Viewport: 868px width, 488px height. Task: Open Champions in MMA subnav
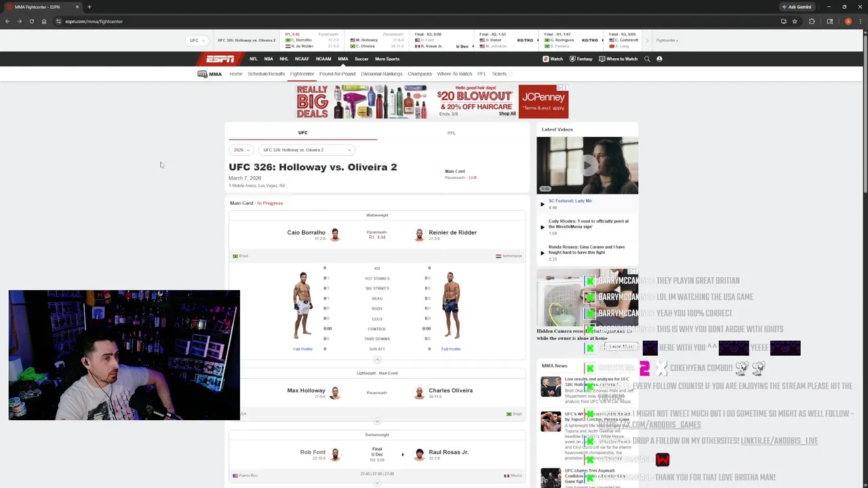[420, 74]
